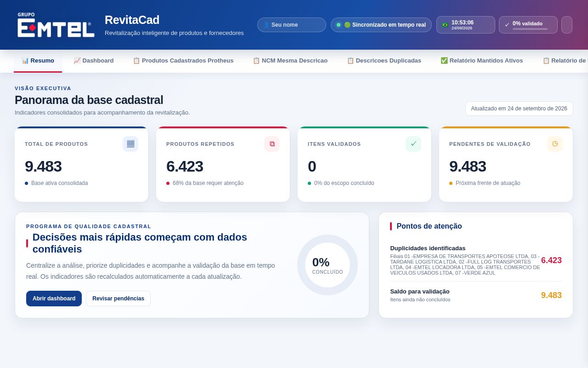
Task: Click the green sync status dot
Action: (339, 25)
